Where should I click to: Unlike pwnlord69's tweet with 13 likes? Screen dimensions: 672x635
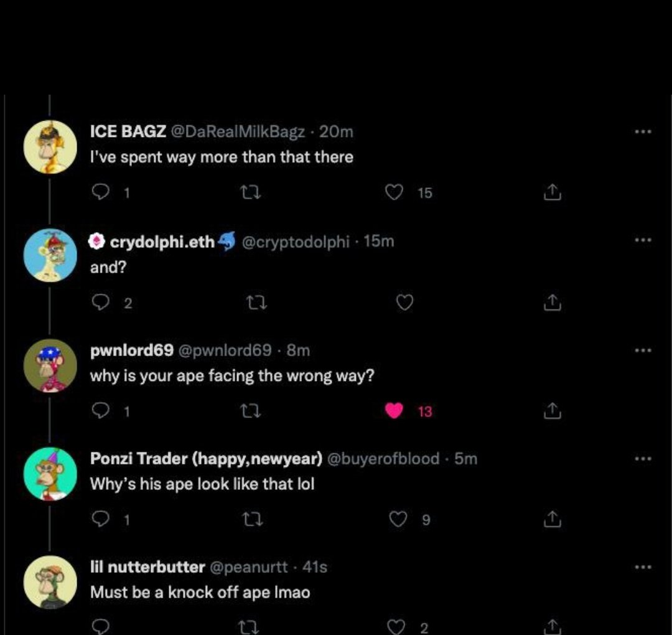[x=394, y=411]
